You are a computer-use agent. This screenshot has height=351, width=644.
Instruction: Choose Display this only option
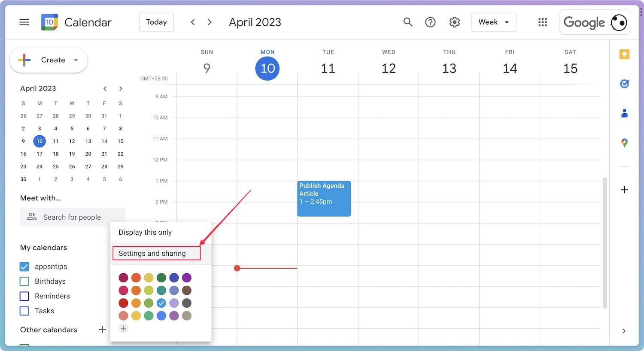145,233
